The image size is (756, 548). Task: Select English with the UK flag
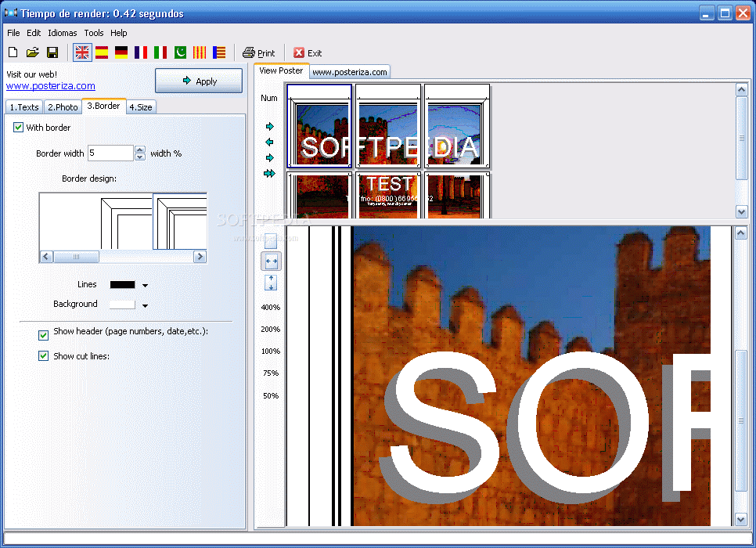82,52
